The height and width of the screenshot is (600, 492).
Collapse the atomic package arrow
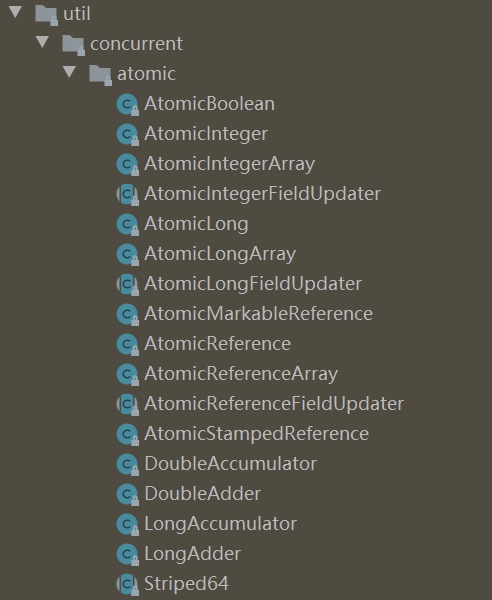coord(70,72)
